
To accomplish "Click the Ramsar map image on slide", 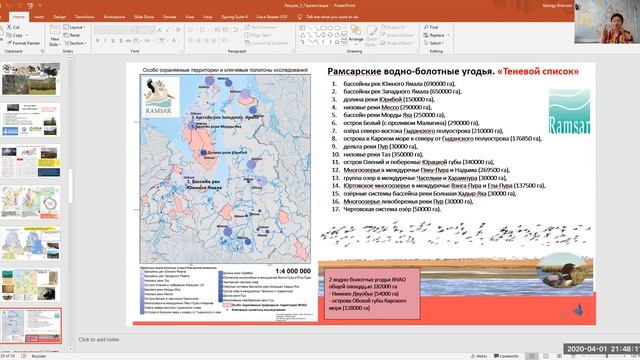I will (225, 168).
